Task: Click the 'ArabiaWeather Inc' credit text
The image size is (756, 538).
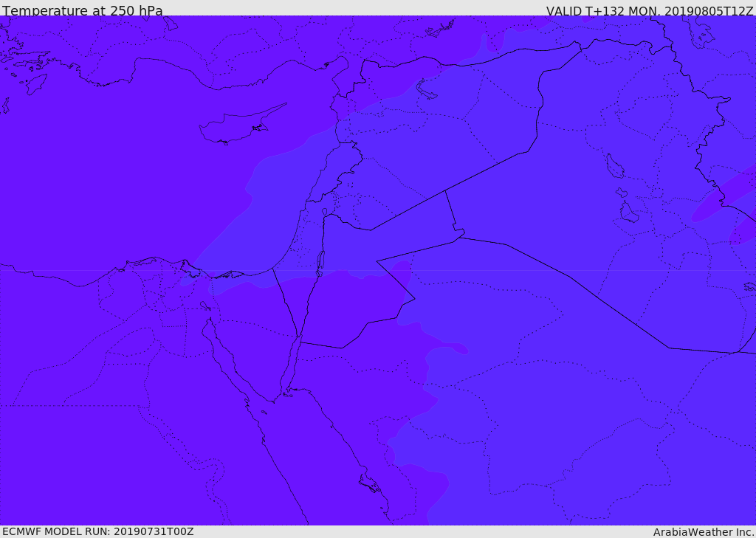Action: (704, 532)
